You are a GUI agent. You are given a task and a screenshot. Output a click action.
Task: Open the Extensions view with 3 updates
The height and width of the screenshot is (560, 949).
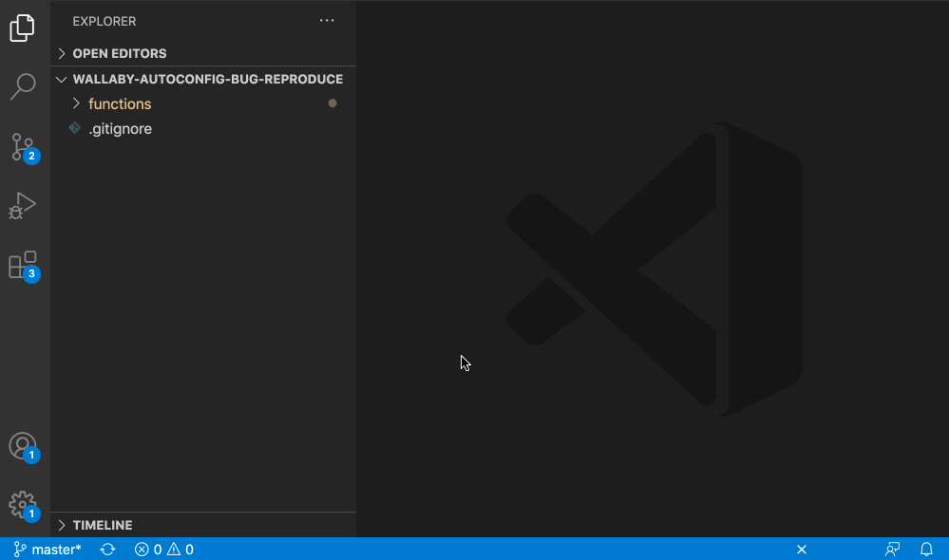(x=24, y=265)
